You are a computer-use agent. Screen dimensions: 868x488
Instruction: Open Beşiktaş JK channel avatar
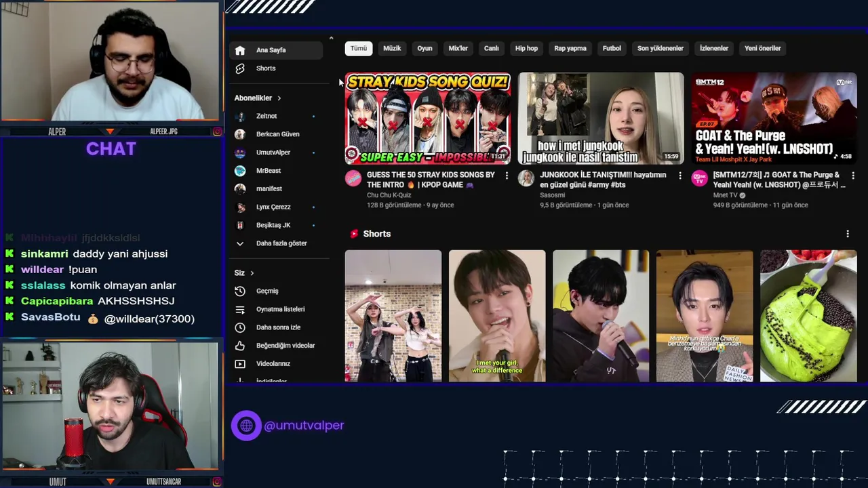click(x=239, y=225)
